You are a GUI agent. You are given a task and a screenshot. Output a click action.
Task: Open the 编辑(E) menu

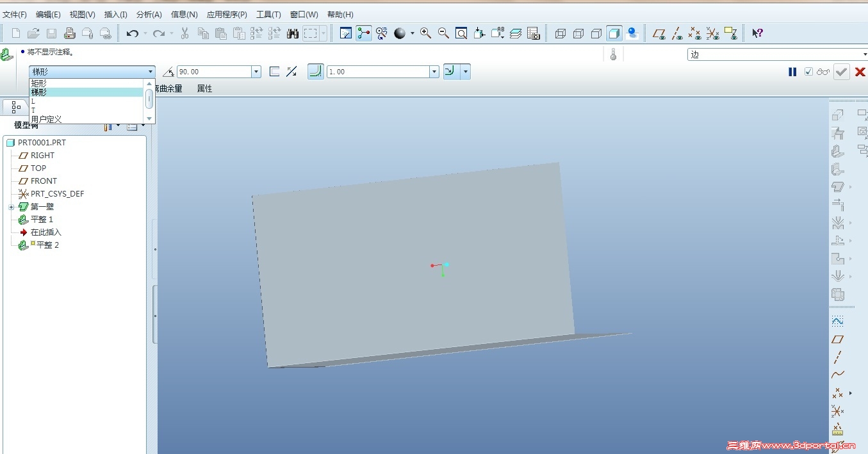48,15
